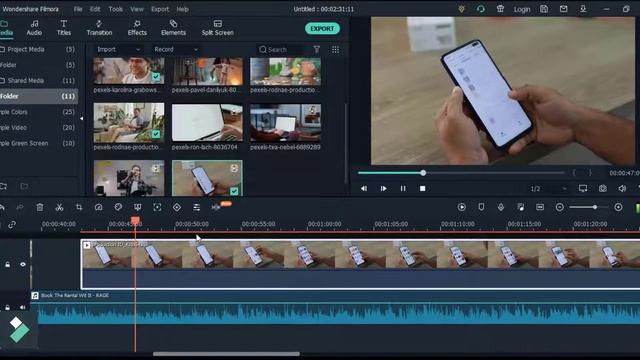Open the View menu

point(137,9)
